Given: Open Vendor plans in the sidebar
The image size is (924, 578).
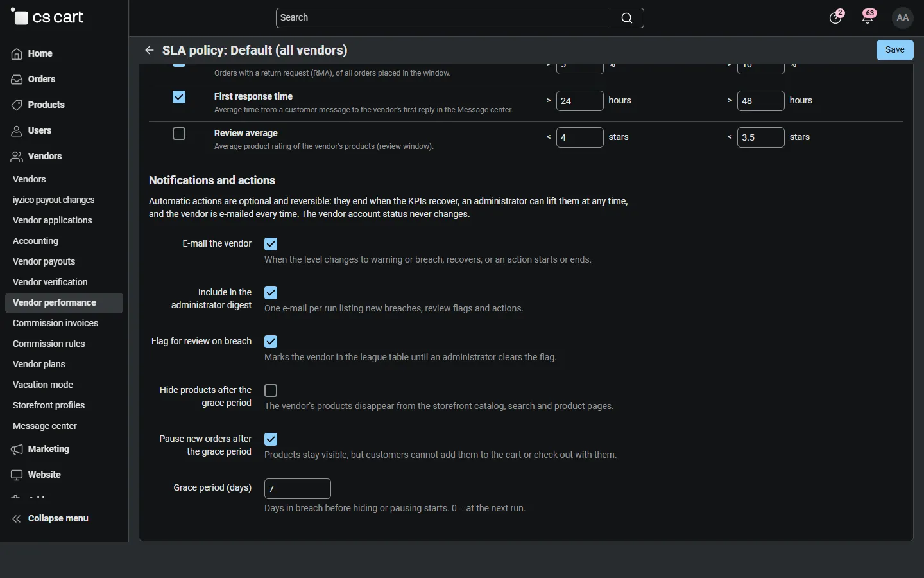Looking at the screenshot, I should (x=39, y=365).
